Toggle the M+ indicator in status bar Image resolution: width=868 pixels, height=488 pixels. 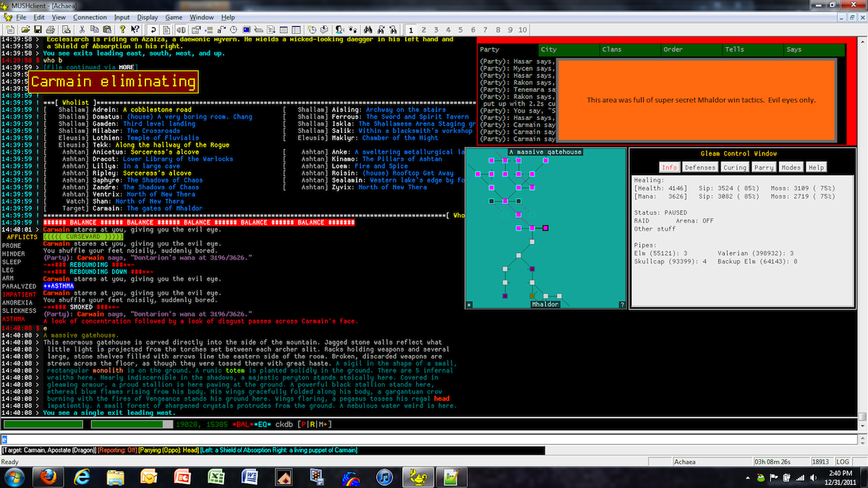pyautogui.click(x=323, y=424)
